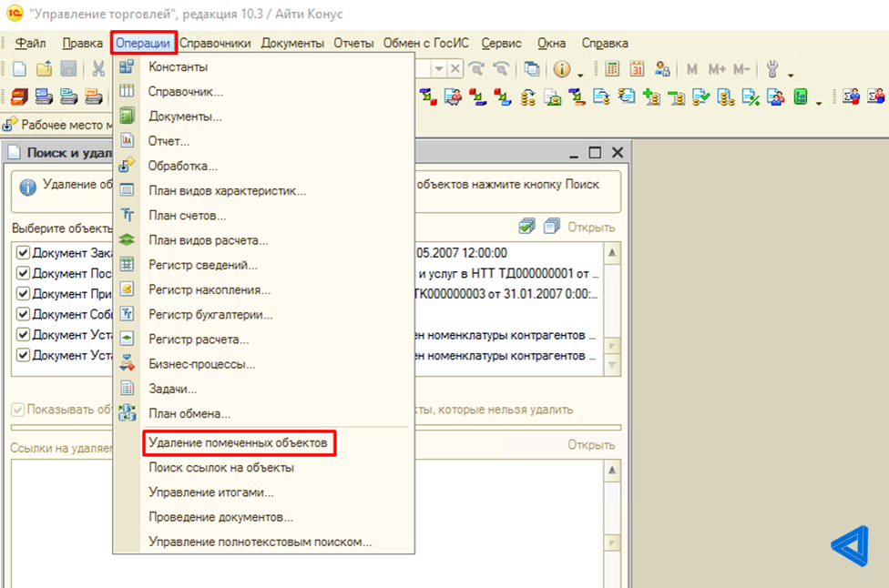Image resolution: width=889 pixels, height=588 pixels.
Task: Click the document with percent sign icon
Action: (x=751, y=97)
